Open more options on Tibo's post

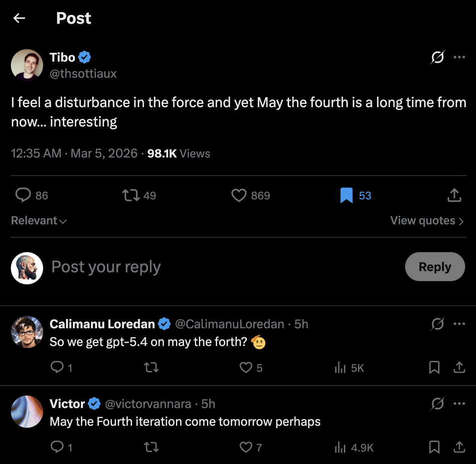click(x=459, y=57)
